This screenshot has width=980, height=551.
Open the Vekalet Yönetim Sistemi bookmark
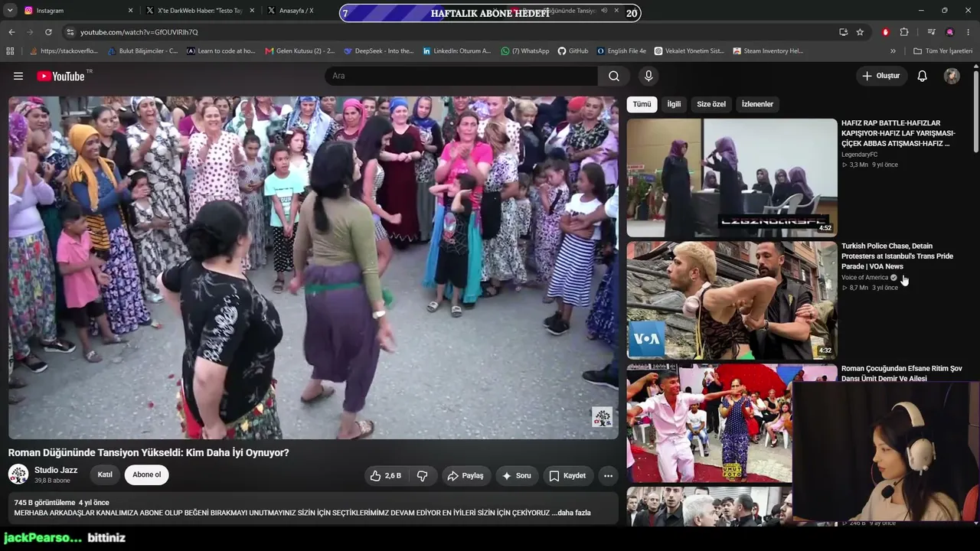click(690, 51)
